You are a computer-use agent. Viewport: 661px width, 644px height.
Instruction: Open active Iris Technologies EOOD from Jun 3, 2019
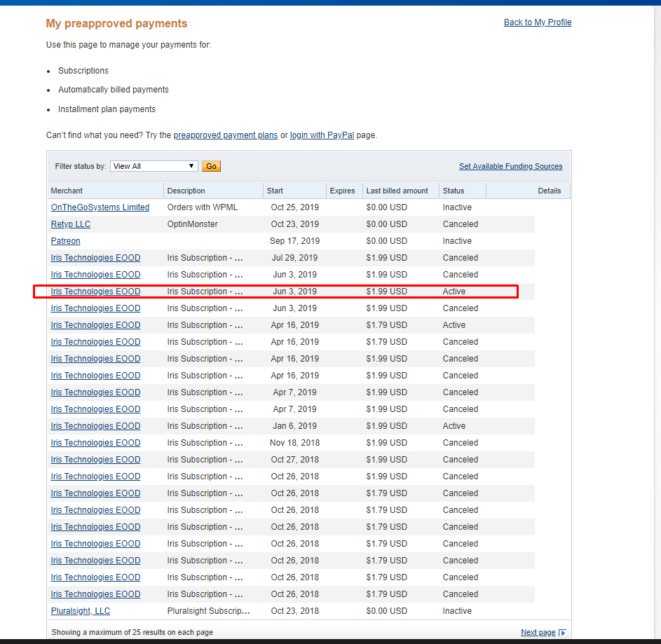click(95, 292)
